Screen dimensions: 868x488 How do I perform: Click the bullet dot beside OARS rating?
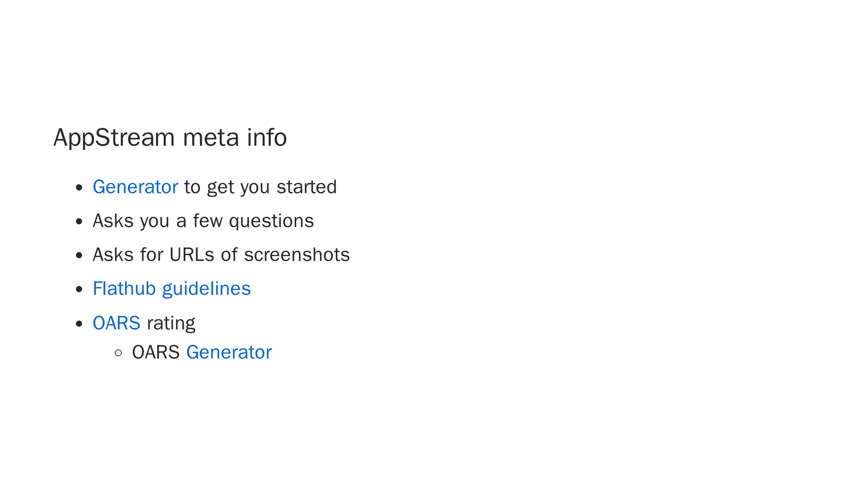79,324
